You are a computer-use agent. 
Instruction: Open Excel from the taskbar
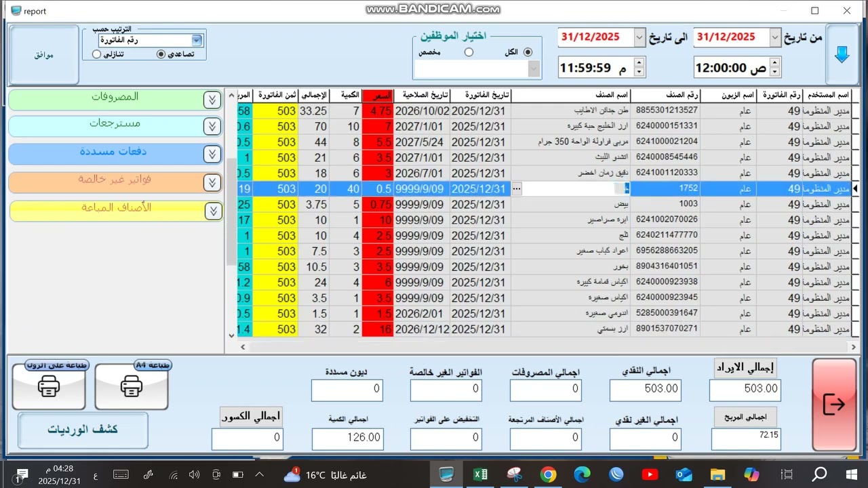coord(481,474)
